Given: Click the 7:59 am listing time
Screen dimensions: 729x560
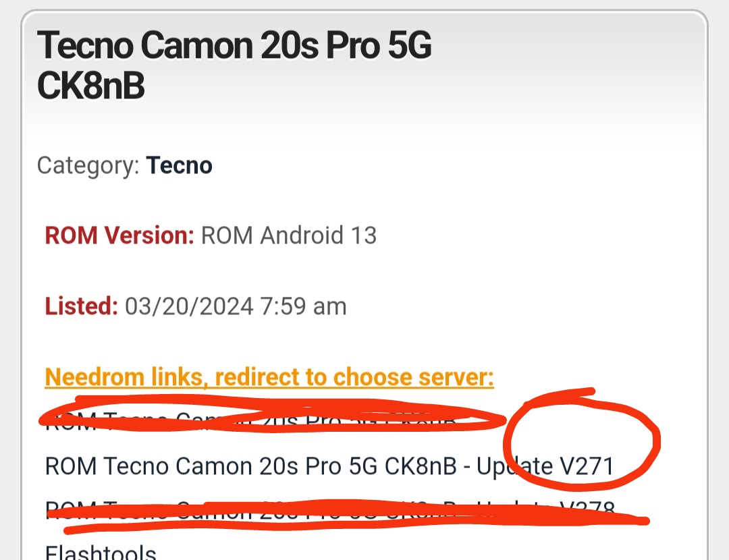Looking at the screenshot, I should (x=304, y=307).
